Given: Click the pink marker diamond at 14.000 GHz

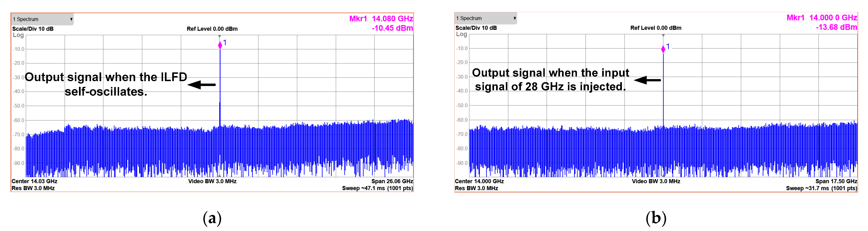Looking at the screenshot, I should [x=663, y=49].
